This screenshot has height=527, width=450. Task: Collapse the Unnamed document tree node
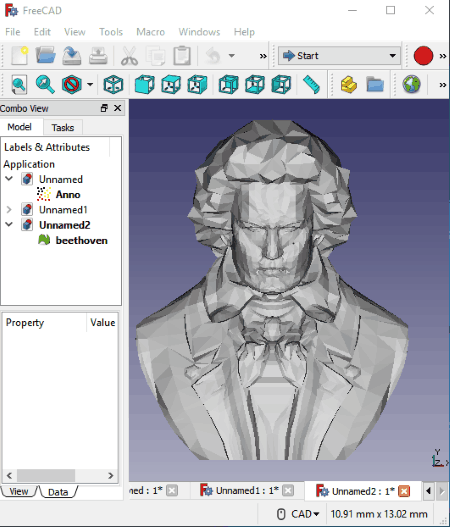click(9, 179)
